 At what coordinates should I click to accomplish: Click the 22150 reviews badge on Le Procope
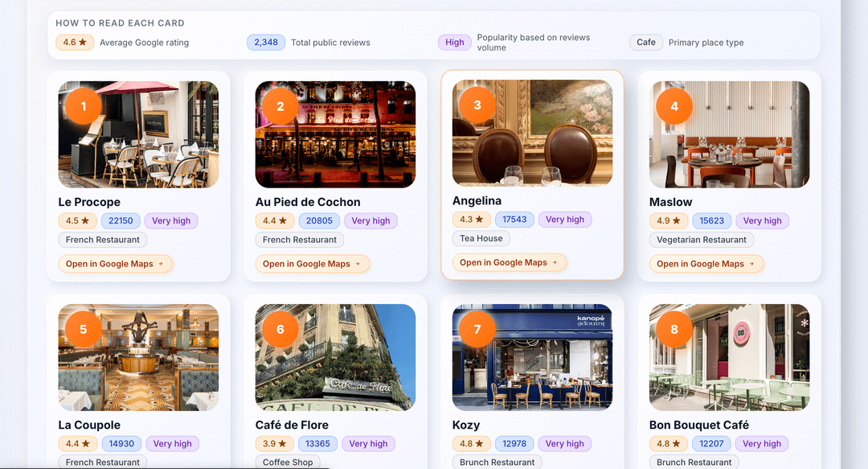[121, 220]
